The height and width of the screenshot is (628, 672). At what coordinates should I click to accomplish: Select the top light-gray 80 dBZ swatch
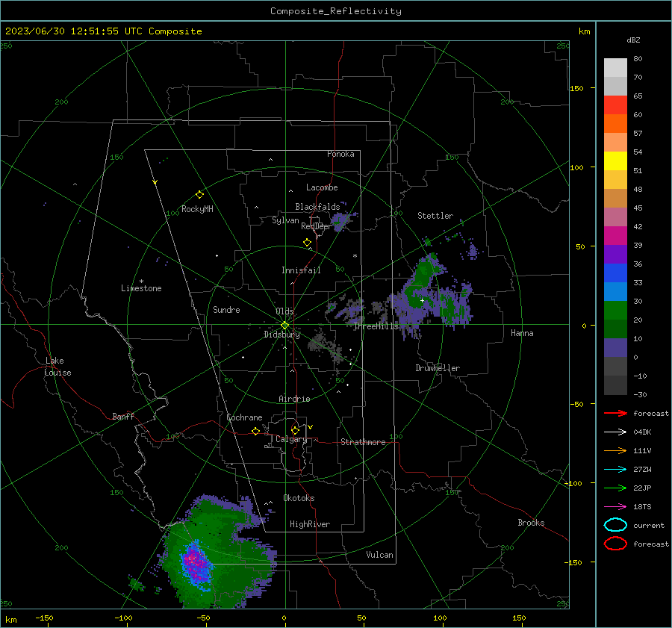coord(615,68)
